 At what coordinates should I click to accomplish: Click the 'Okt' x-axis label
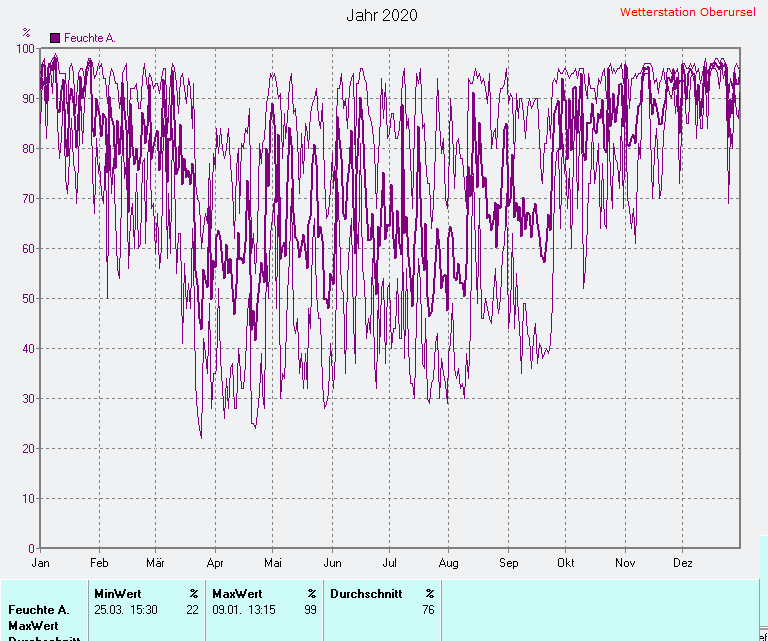coord(565,563)
